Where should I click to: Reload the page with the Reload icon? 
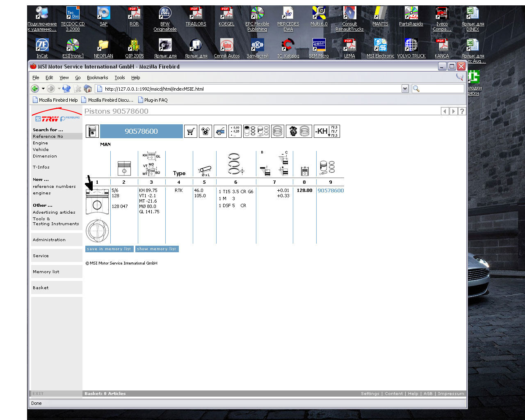coord(66,89)
